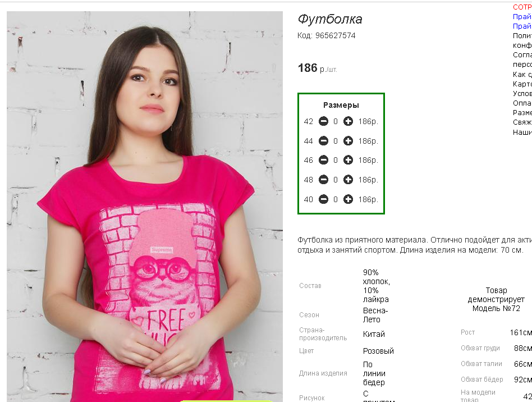The height and width of the screenshot is (402, 532).
Task: Click minus icon for size 46
Action: pos(323,160)
